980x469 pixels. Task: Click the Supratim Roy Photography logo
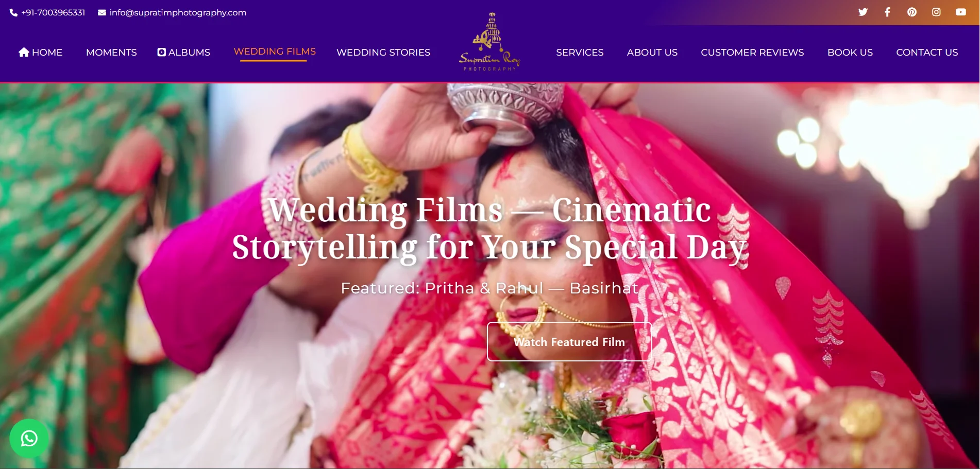(489, 42)
